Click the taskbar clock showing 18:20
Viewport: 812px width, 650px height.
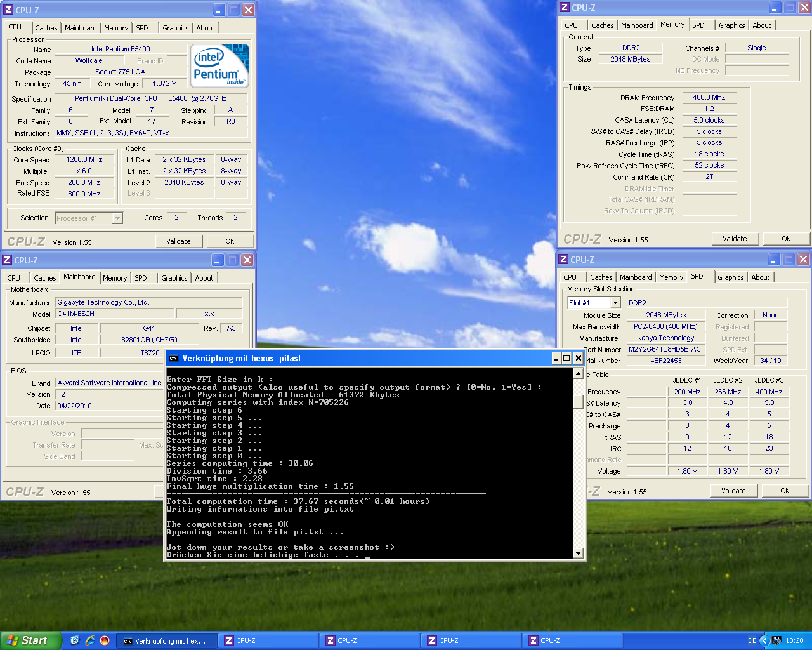[794, 641]
